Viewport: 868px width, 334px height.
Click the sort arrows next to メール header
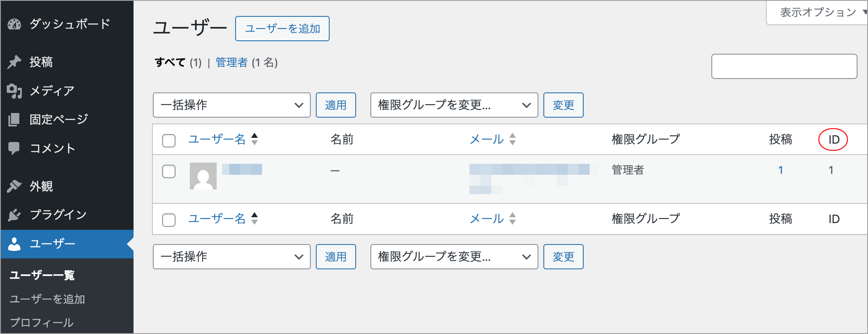(512, 139)
